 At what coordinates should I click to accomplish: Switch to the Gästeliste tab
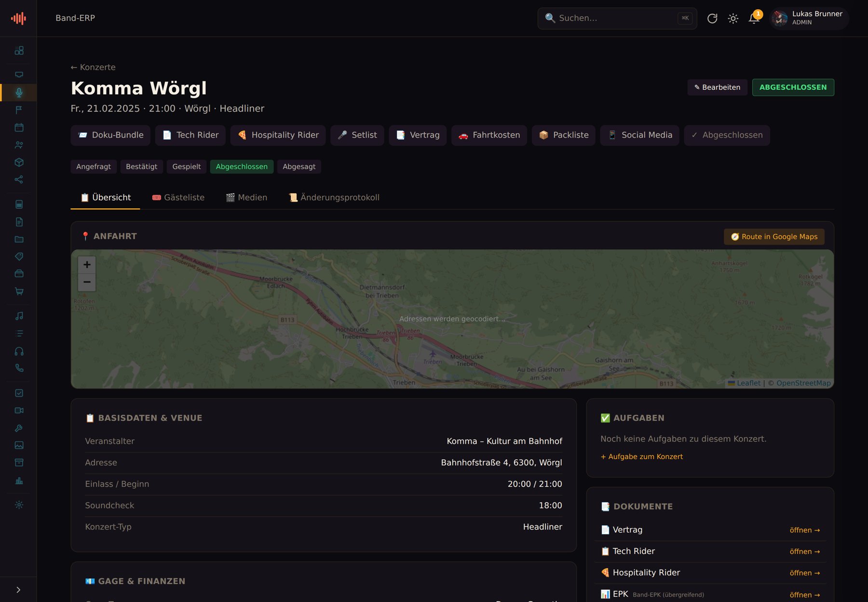(x=178, y=197)
